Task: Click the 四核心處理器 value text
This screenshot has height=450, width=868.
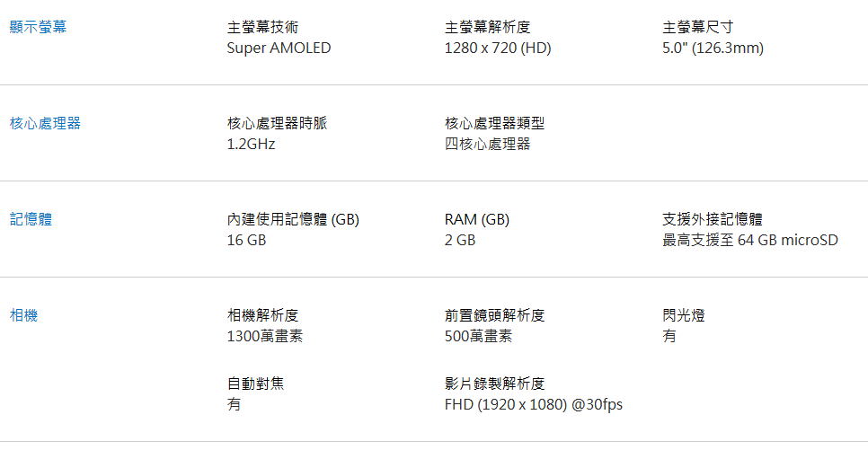Action: (x=488, y=144)
